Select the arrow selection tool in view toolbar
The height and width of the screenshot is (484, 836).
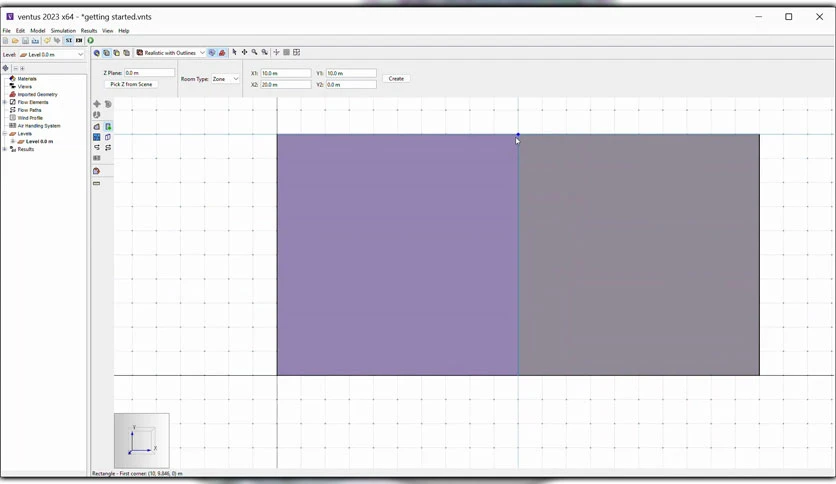click(x=234, y=52)
